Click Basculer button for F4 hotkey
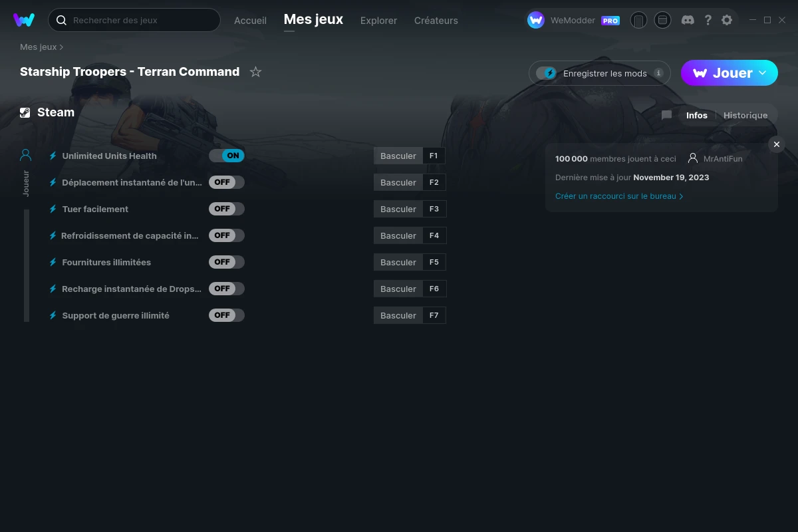Viewport: 798px width, 532px height. (x=398, y=235)
